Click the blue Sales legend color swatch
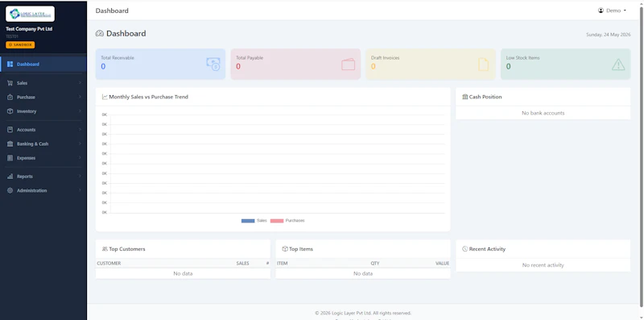This screenshot has width=644, height=320. point(248,221)
